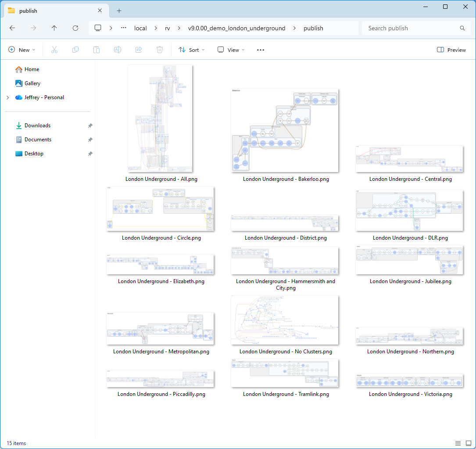Click the Paste clipboard icon
The width and height of the screenshot is (476, 449).
pyautogui.click(x=97, y=50)
